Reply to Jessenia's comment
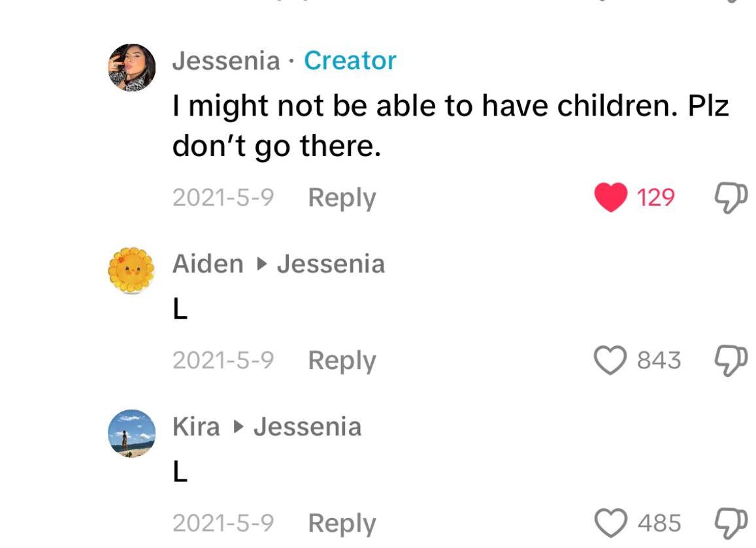The image size is (756, 548). [342, 197]
